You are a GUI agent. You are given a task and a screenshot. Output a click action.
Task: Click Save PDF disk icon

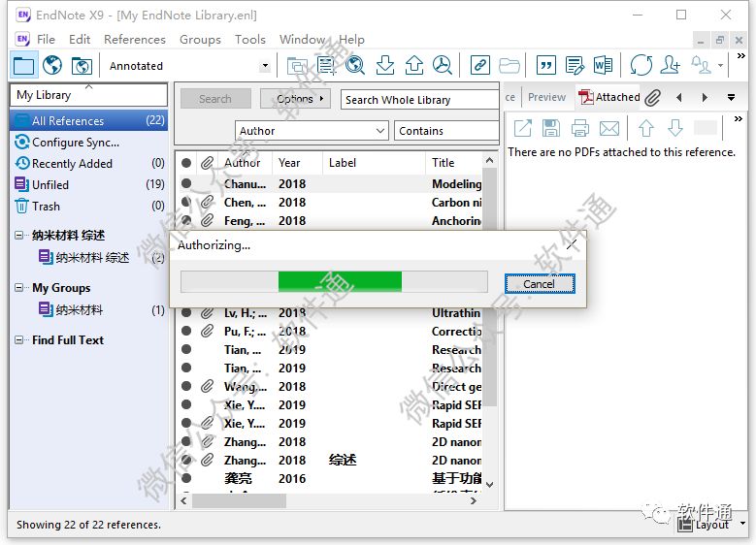click(x=551, y=128)
